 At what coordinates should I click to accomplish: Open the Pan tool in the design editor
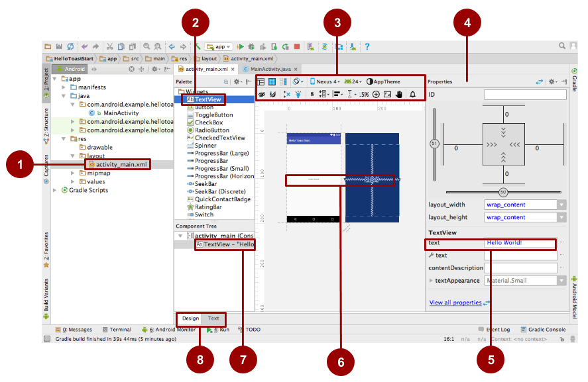pyautogui.click(x=399, y=93)
